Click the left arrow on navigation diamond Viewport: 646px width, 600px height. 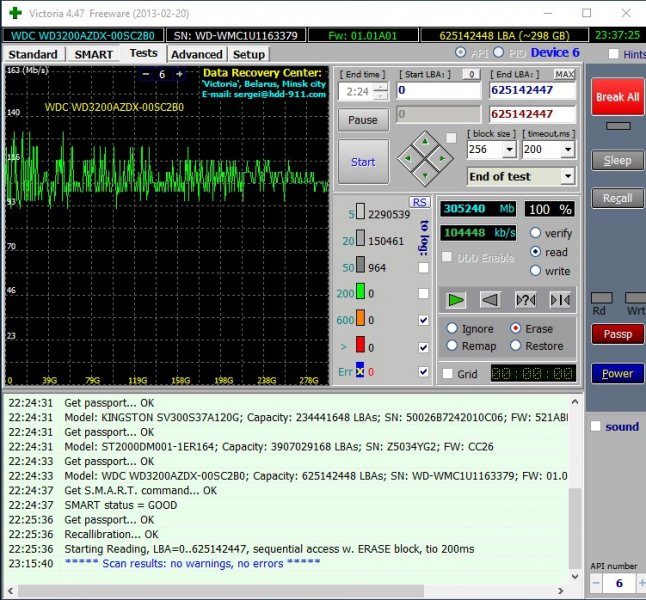coord(407,157)
